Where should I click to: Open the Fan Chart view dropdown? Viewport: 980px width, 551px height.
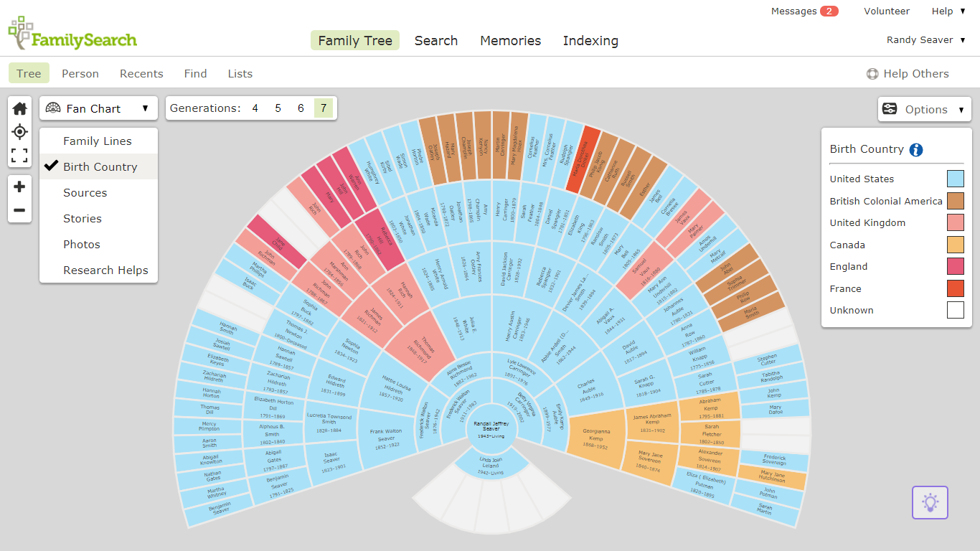click(98, 108)
